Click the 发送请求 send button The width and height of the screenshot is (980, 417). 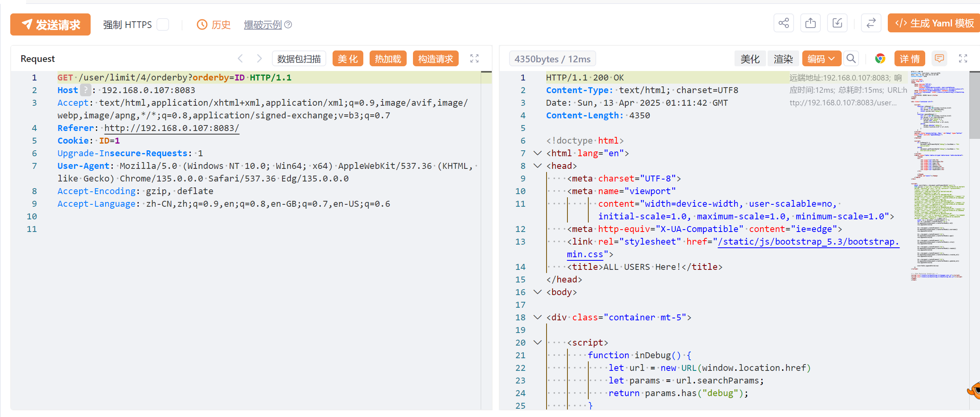[x=50, y=24]
